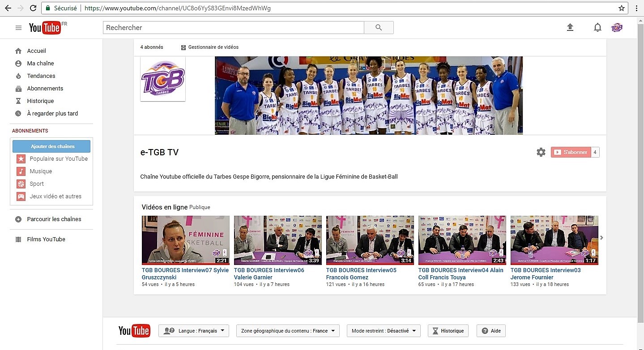
Task: Click "133 vues" under Interview03
Action: [x=520, y=284]
